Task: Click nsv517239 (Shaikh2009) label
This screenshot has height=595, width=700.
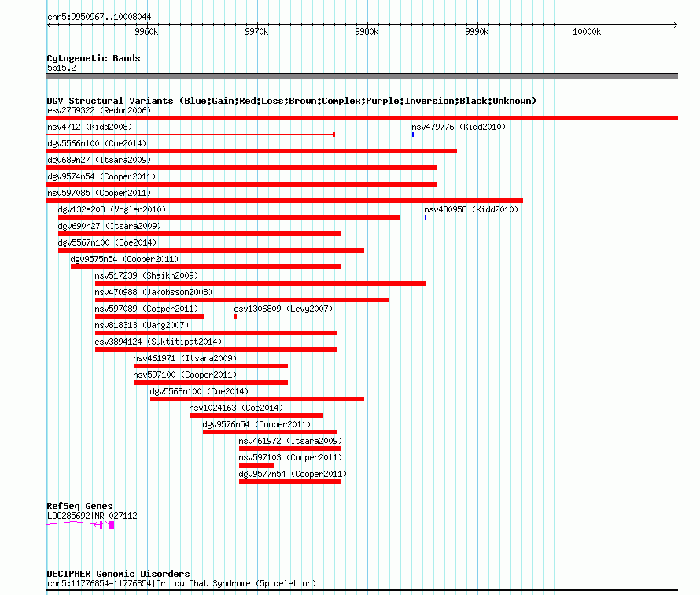Action: [x=146, y=275]
